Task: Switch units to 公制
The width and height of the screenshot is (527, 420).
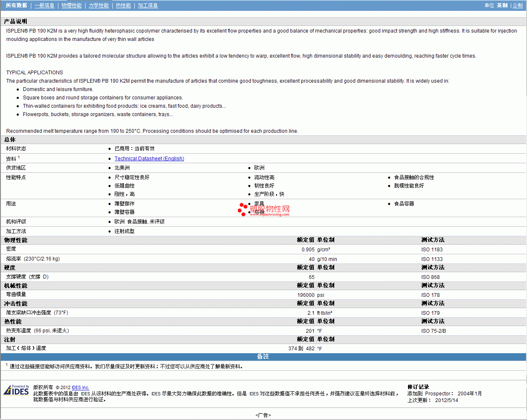Action: pyautogui.click(x=517, y=5)
